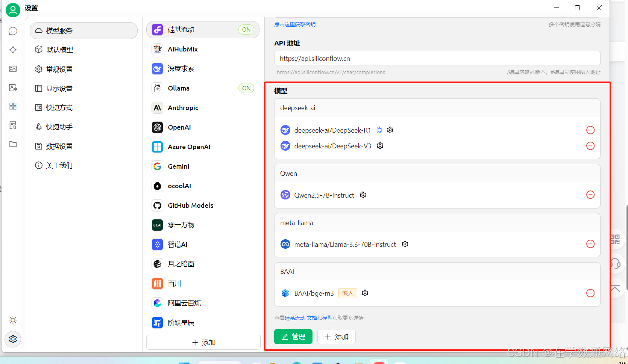Select GitHub Models provider
This screenshot has width=628, height=364.
(x=203, y=205)
